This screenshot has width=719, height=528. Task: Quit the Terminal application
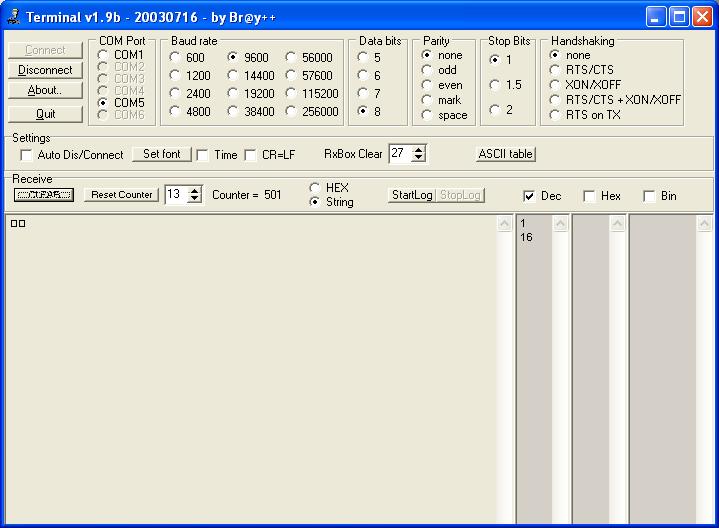pyautogui.click(x=45, y=114)
